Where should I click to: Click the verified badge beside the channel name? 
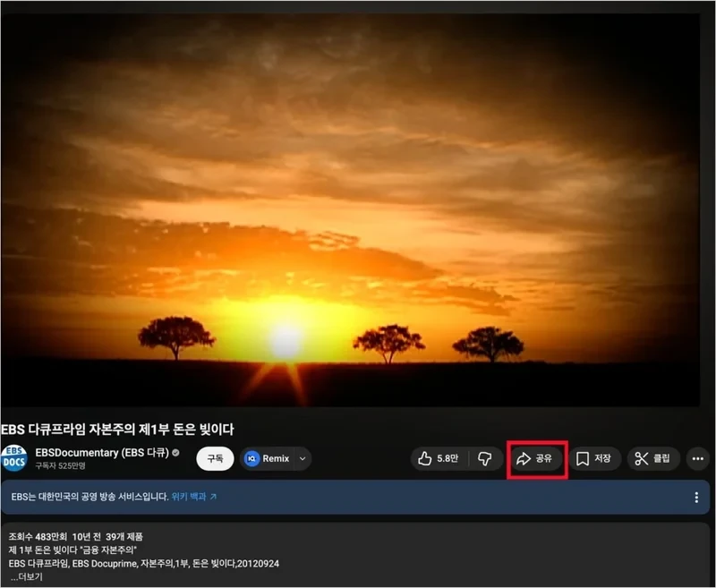tap(176, 453)
